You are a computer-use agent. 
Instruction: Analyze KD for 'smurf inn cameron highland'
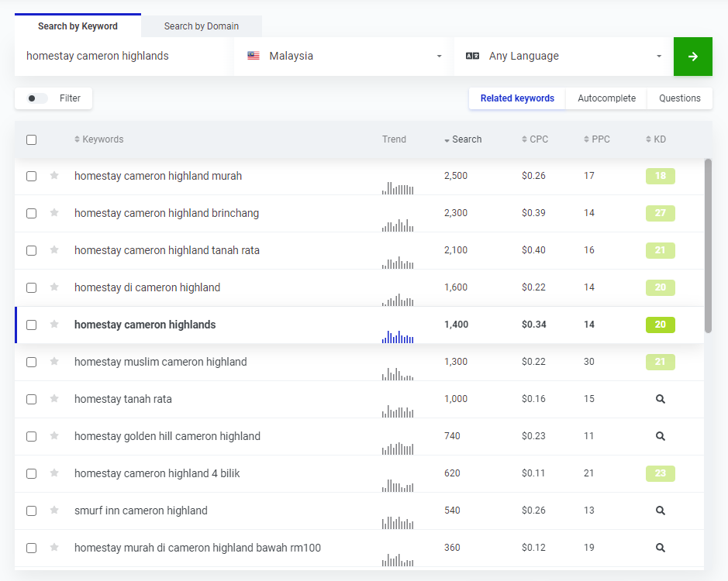pyautogui.click(x=660, y=511)
